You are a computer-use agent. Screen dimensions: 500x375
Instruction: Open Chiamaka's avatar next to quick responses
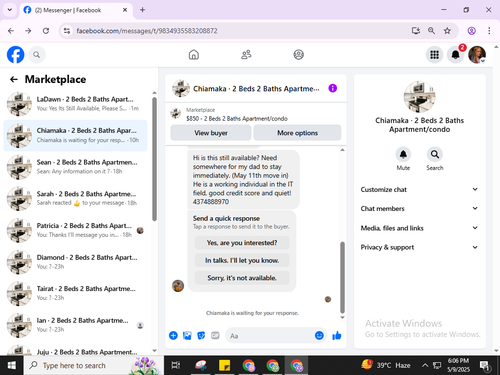(x=178, y=286)
